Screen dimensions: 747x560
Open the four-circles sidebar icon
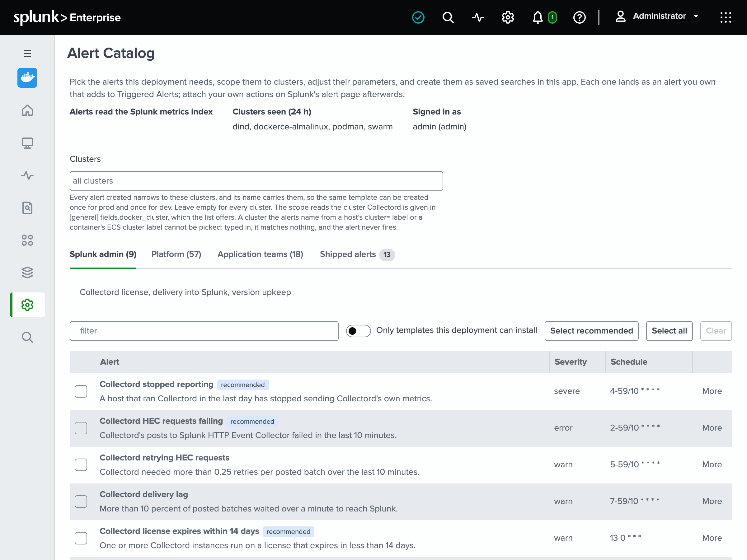[x=27, y=240]
